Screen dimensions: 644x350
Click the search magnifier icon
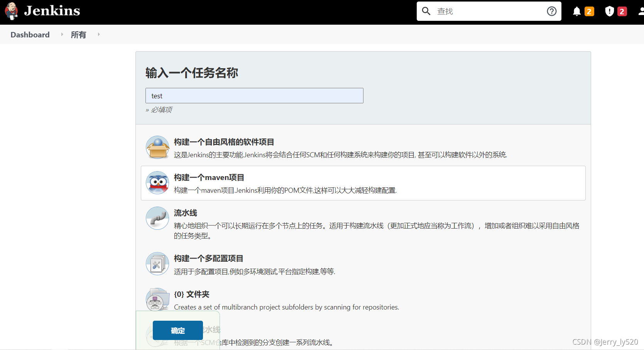click(x=426, y=11)
